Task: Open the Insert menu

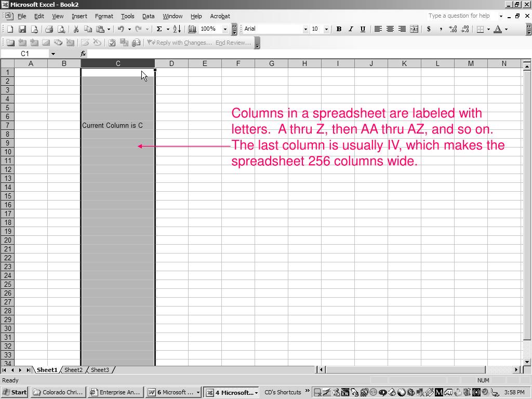Action: pos(79,16)
